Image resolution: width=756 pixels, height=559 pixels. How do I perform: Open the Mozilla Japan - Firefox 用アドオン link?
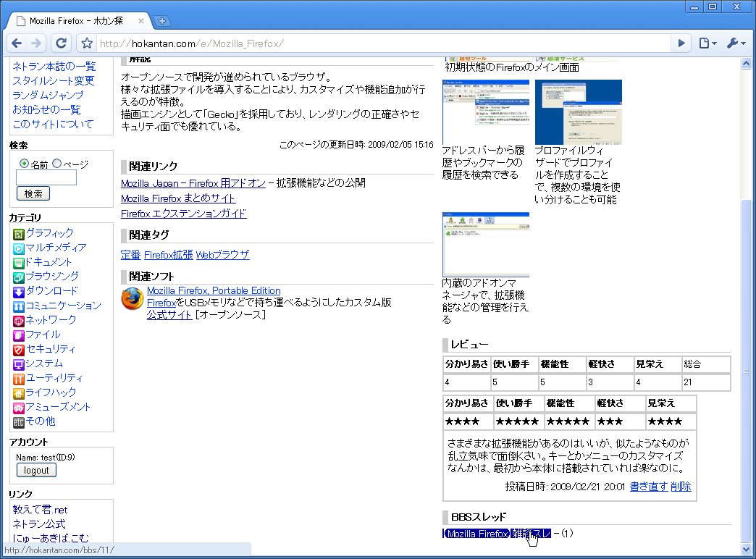[193, 183]
